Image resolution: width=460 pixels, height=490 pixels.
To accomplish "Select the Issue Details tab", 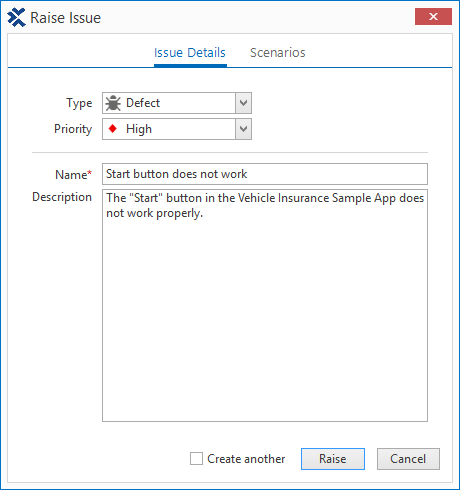I will click(x=190, y=53).
